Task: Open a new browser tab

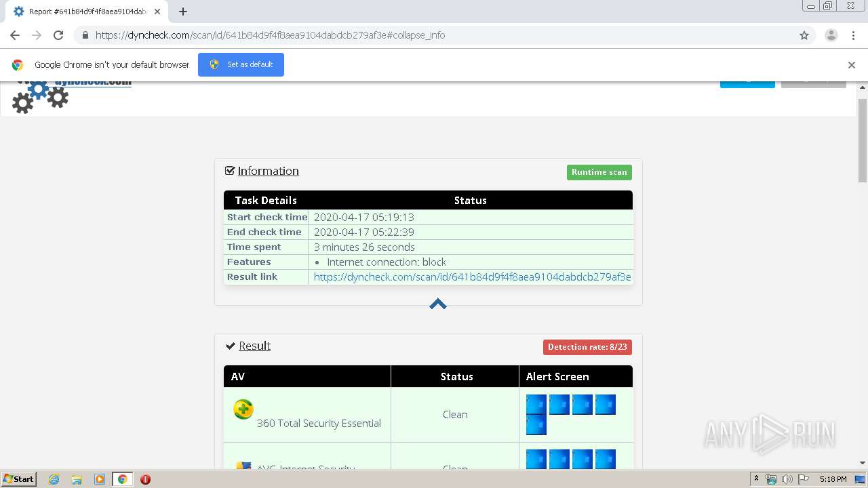Action: pos(183,12)
